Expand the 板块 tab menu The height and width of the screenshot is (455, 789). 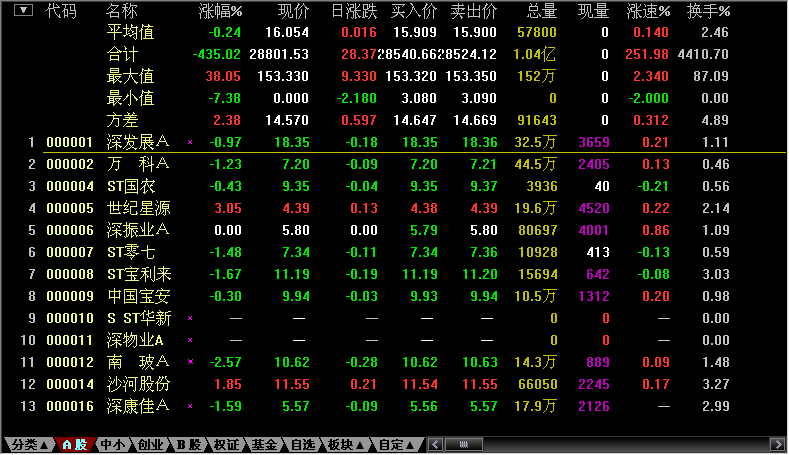tap(346, 445)
